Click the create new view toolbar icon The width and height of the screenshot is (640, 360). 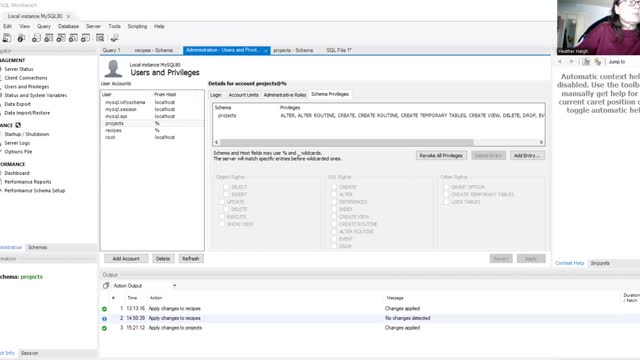click(x=61, y=38)
